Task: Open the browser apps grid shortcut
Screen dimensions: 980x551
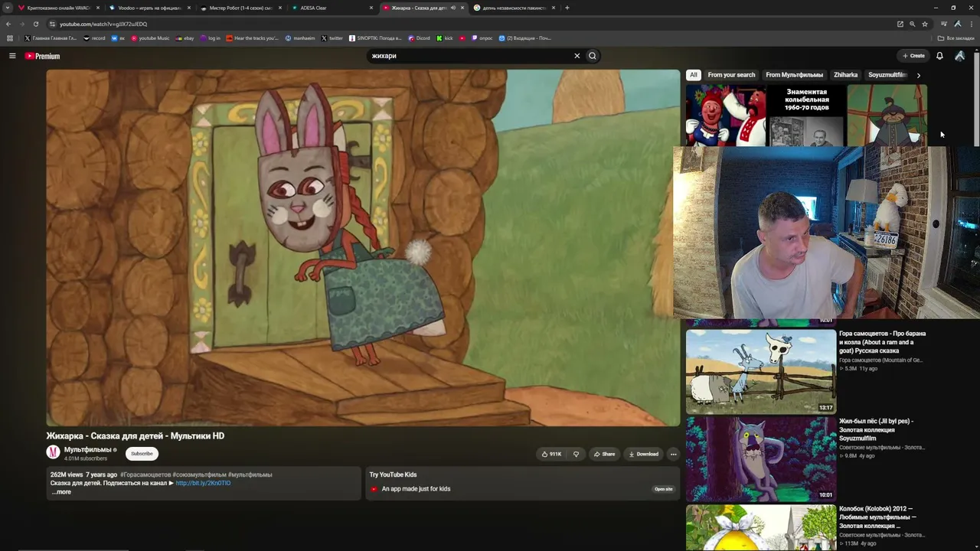Action: [10, 38]
